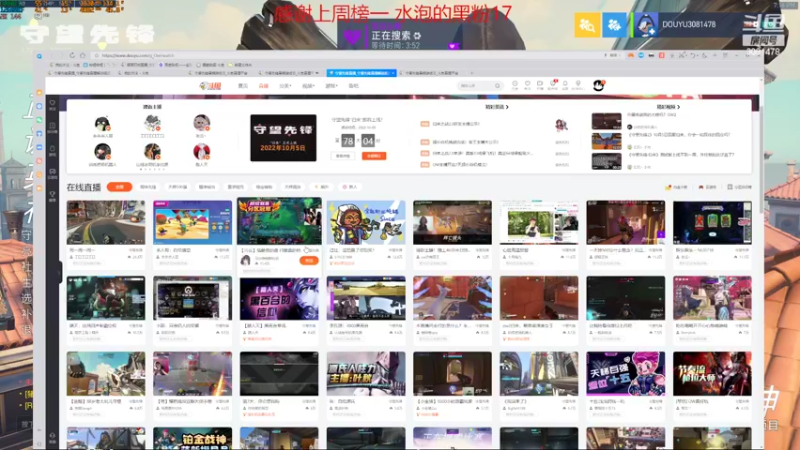Click the top-left recommended streamer avatar
The image size is (800, 450).
(103, 124)
